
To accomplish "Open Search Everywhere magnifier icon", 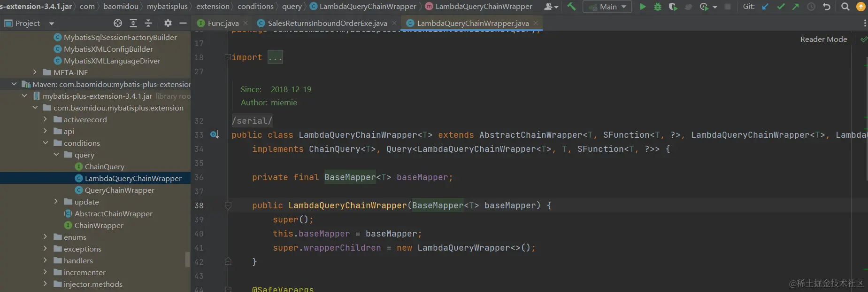I will tap(845, 7).
